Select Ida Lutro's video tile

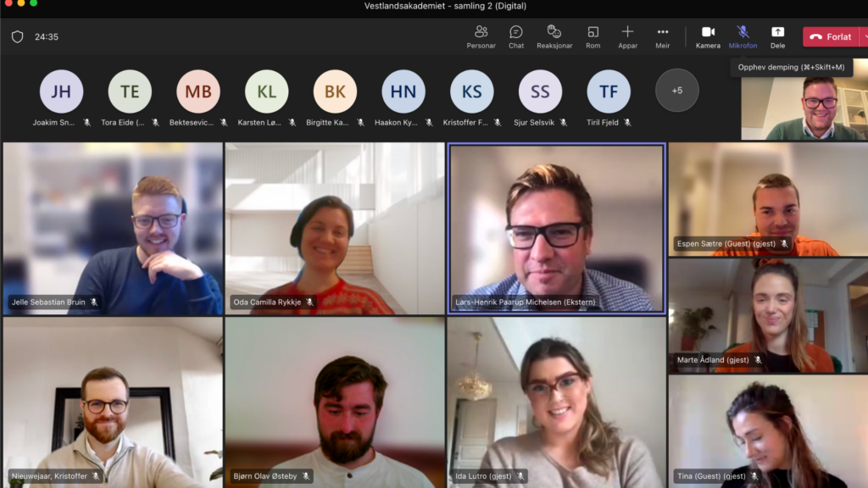(556, 402)
